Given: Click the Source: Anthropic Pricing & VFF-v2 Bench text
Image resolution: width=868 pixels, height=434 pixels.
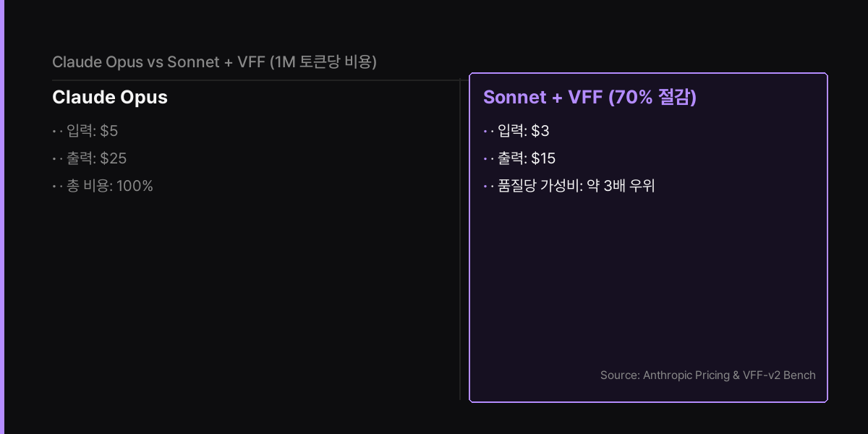Looking at the screenshot, I should click(x=708, y=375).
